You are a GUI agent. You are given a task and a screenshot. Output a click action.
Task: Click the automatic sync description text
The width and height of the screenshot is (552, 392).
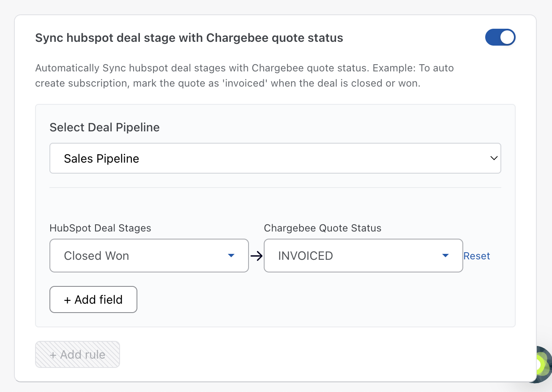pos(244,76)
